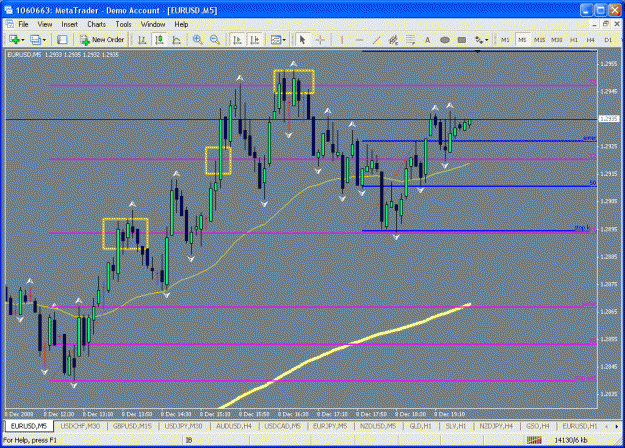Switch to the EURJPY,M5 chart tab
The image size is (625, 448).
pyautogui.click(x=330, y=426)
